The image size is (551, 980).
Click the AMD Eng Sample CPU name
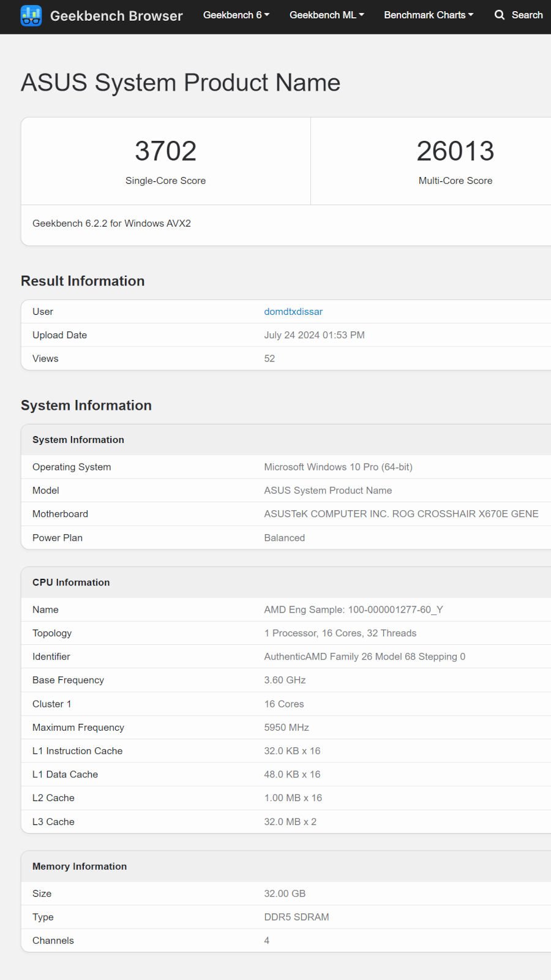click(353, 609)
